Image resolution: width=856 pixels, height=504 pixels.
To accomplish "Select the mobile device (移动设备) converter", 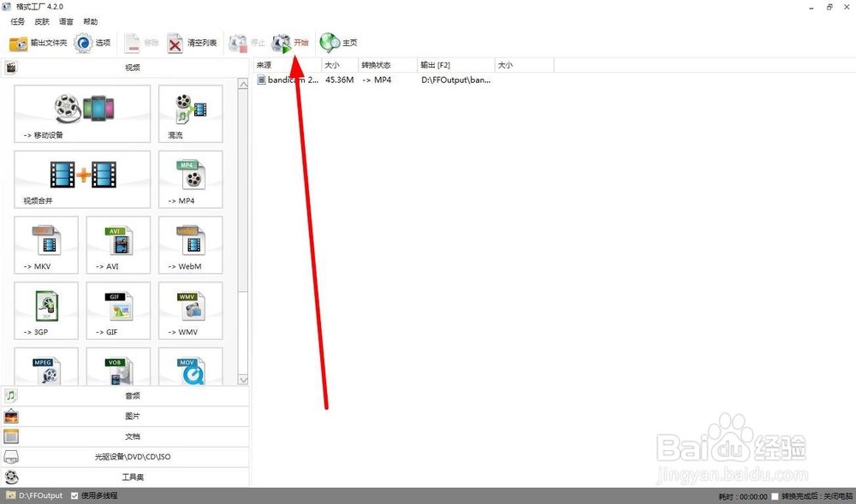I will point(82,114).
